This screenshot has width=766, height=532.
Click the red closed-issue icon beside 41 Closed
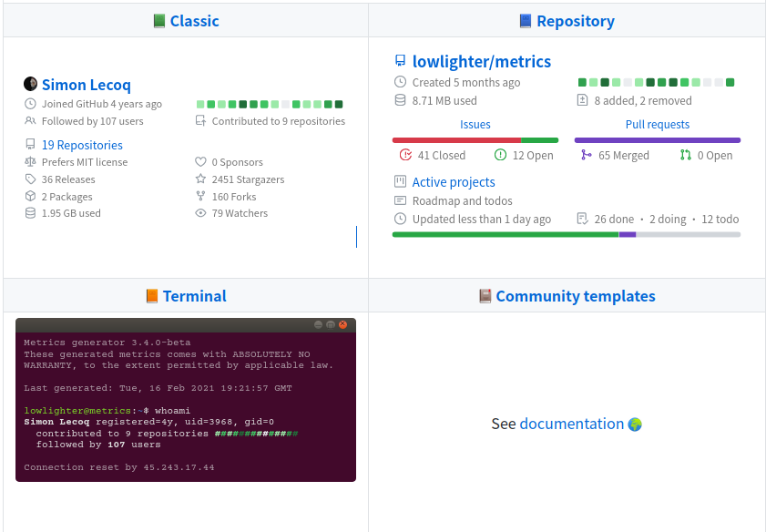tap(405, 155)
